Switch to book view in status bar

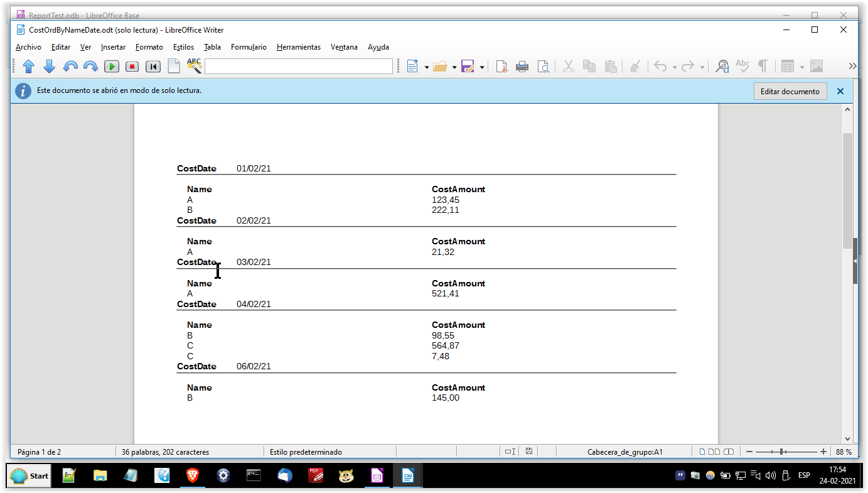click(x=729, y=452)
